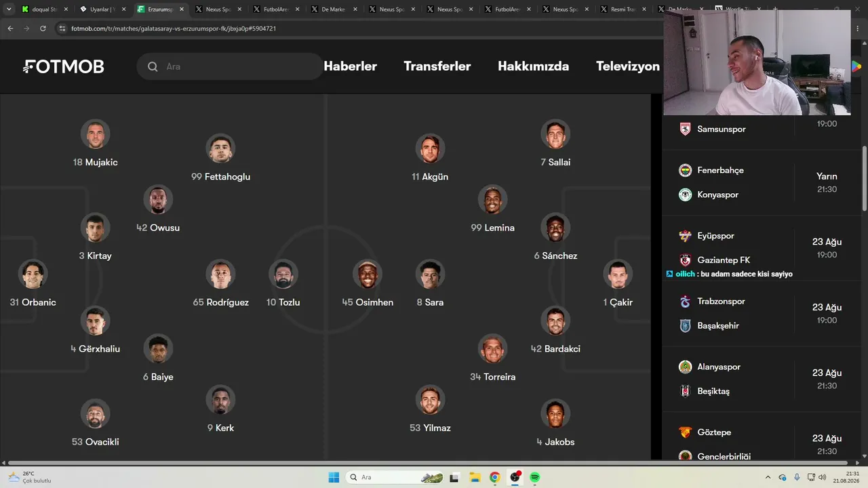Open the Haberler menu
Screen dimensions: 868x488
(x=351, y=66)
